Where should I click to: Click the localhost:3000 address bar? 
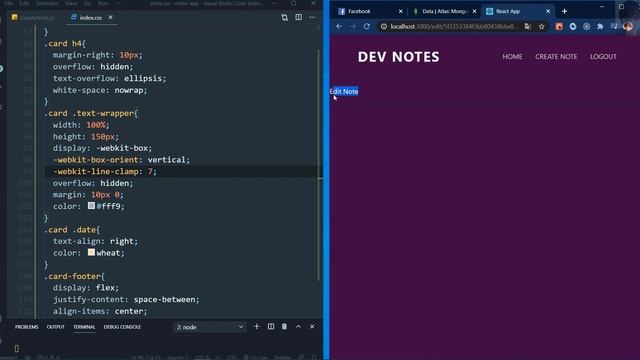[455, 27]
